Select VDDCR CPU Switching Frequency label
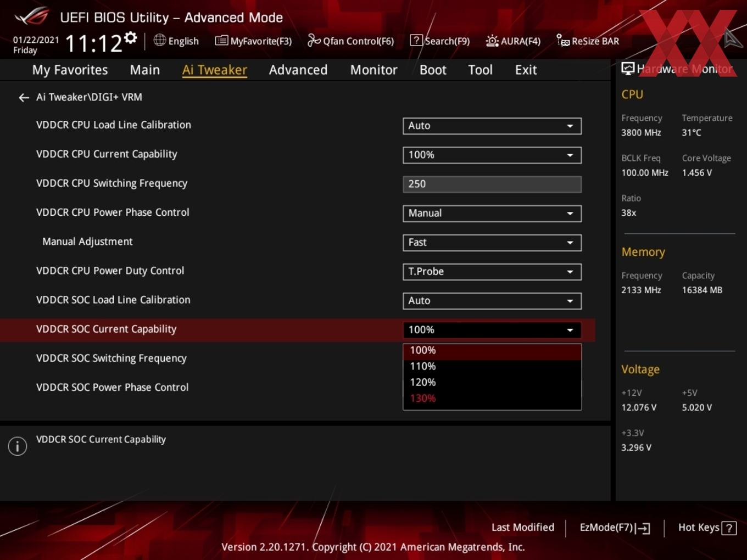Image resolution: width=747 pixels, height=560 pixels. pyautogui.click(x=112, y=183)
